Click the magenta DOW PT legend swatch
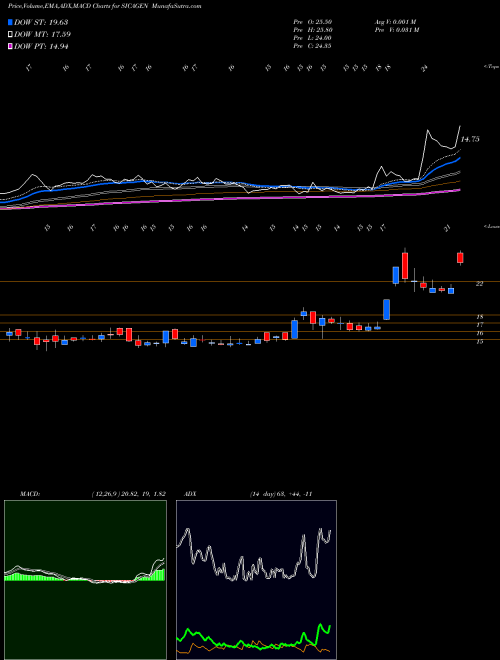The image size is (500, 660). coord(10,46)
